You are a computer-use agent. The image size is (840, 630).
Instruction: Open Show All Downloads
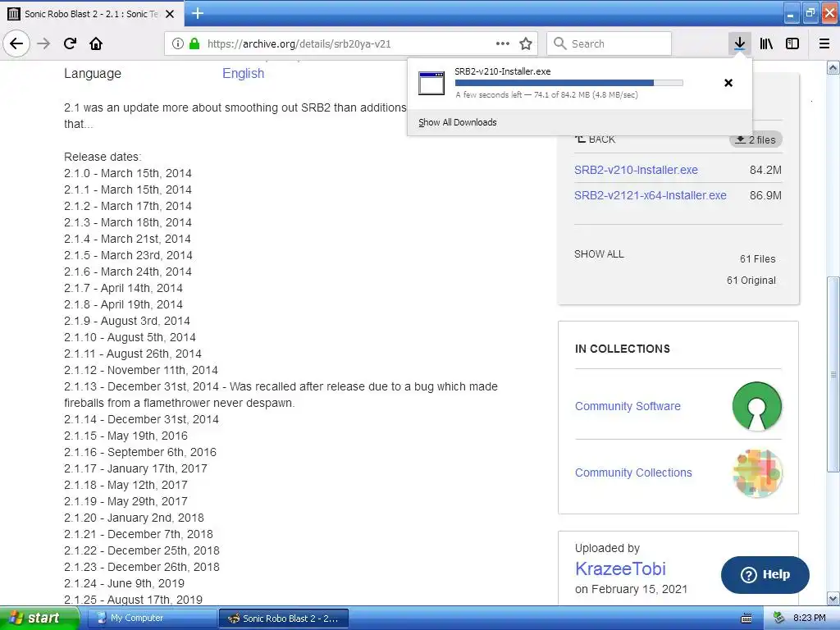coord(458,122)
